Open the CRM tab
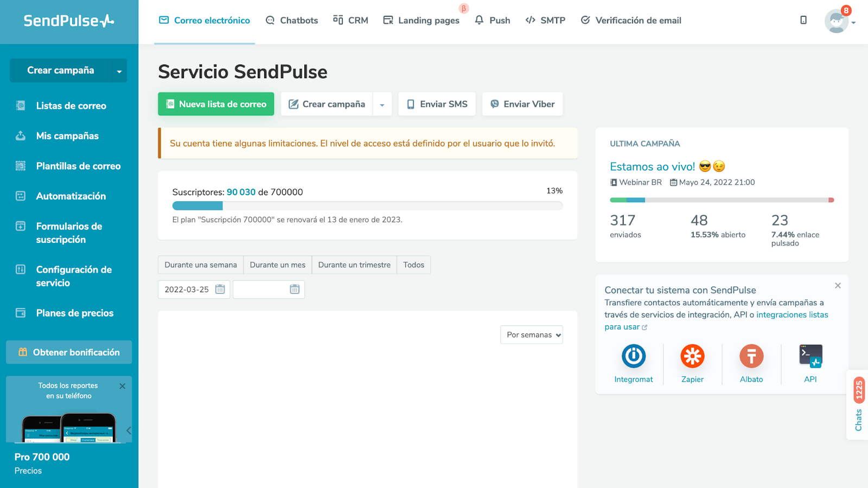 tap(350, 21)
